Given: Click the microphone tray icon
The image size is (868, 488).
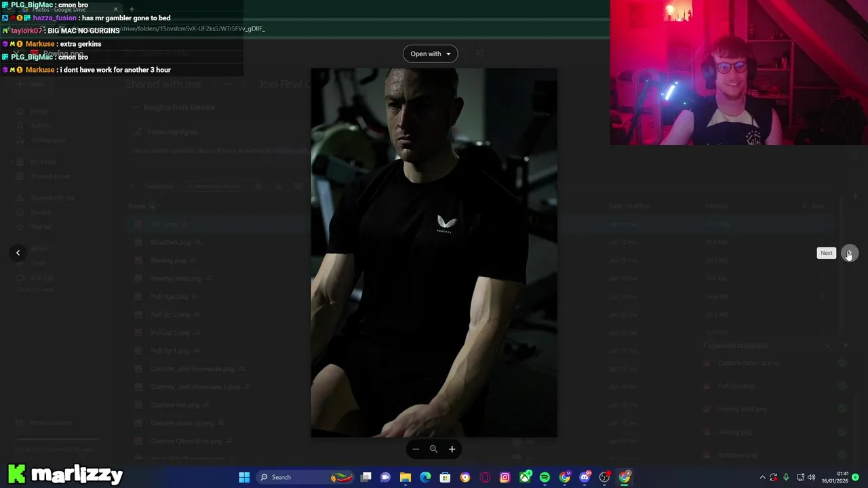Looking at the screenshot, I should pos(786,477).
